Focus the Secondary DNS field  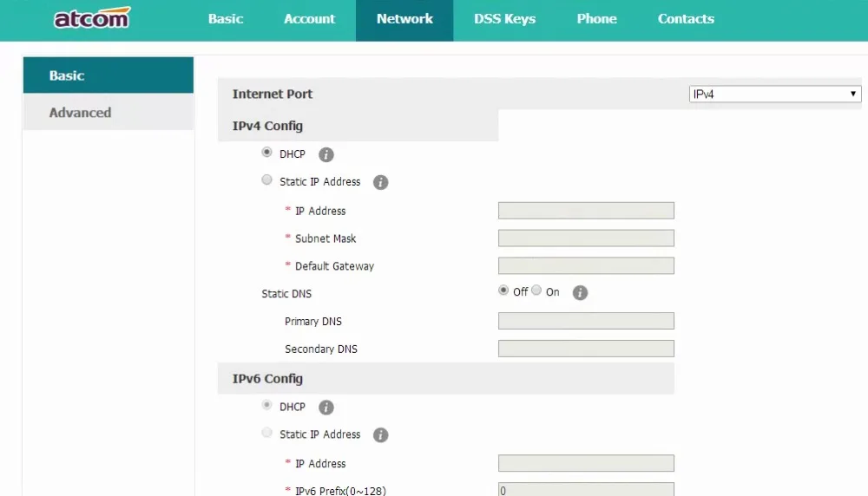click(586, 349)
